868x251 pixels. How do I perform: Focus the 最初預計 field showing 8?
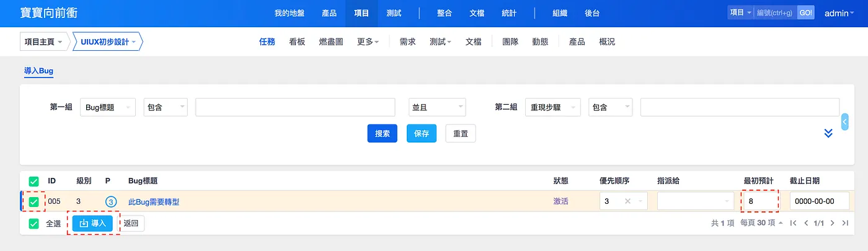pyautogui.click(x=760, y=201)
